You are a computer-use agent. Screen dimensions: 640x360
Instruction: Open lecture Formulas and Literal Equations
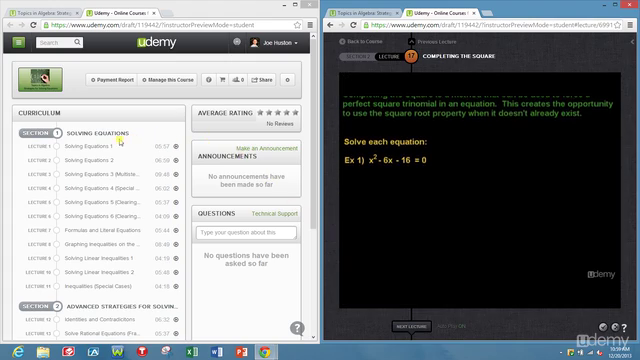[102, 230]
